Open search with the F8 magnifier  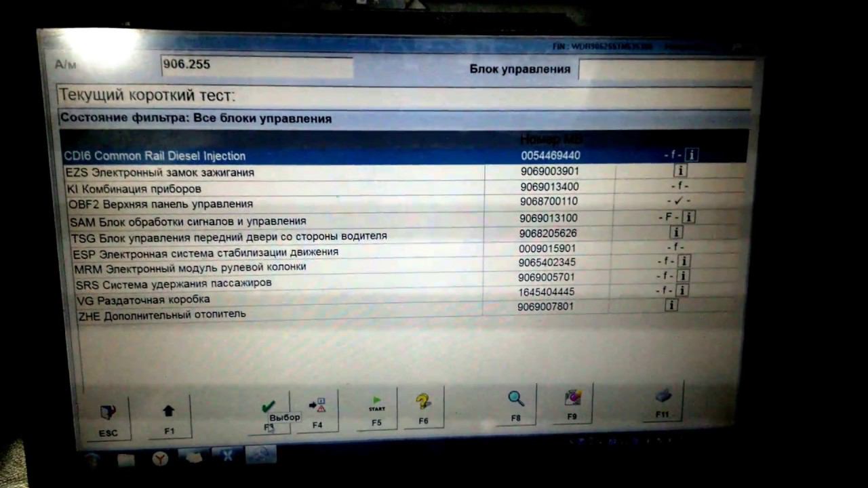tap(516, 405)
